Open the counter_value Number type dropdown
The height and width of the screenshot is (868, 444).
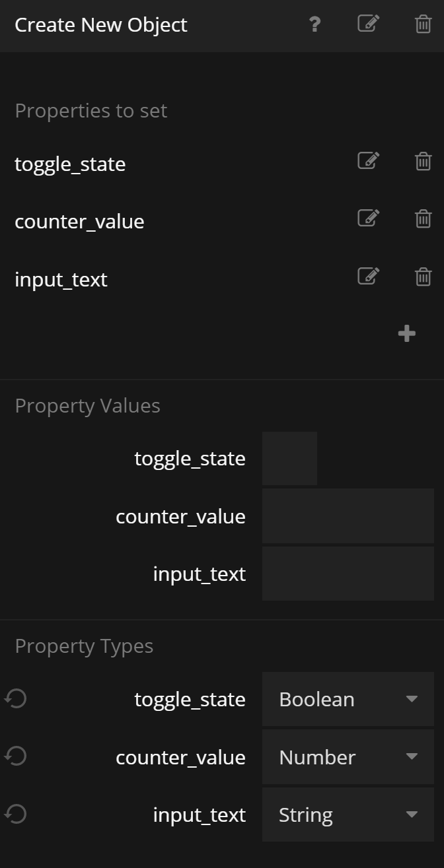coord(348,757)
